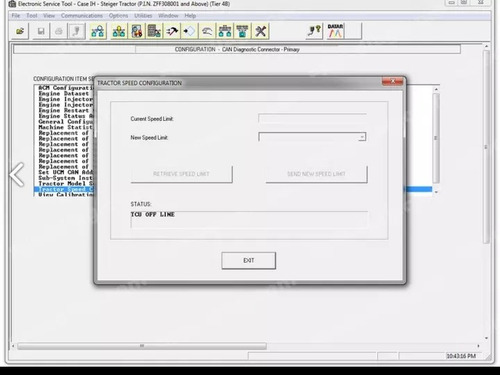Click the status bar clock 10:43:16 PM
The width and height of the screenshot is (500, 375).
tap(461, 356)
